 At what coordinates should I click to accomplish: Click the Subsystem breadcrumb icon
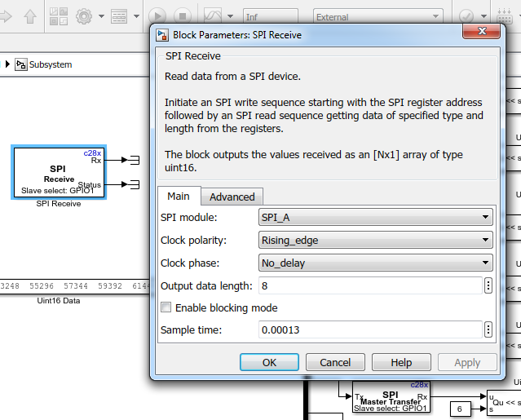tap(20, 64)
